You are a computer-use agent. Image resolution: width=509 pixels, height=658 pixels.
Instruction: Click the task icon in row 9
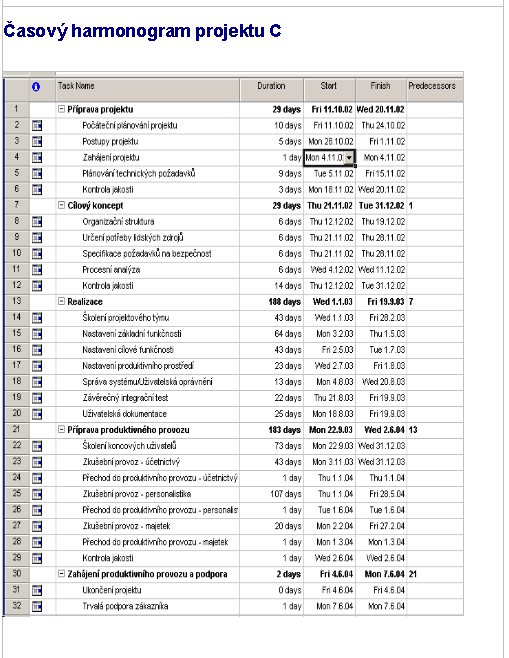(x=37, y=238)
